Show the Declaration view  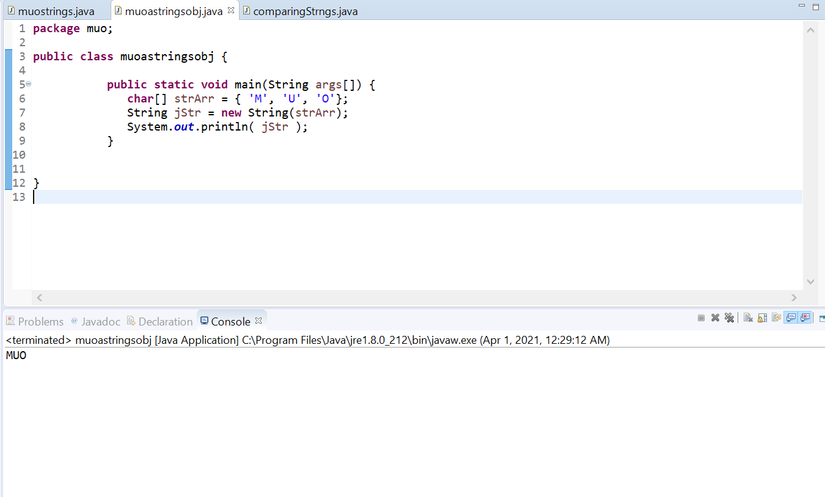point(160,321)
